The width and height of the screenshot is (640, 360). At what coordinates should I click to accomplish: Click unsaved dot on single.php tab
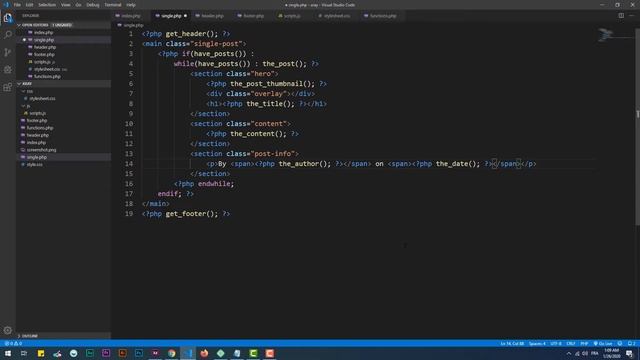click(x=185, y=16)
